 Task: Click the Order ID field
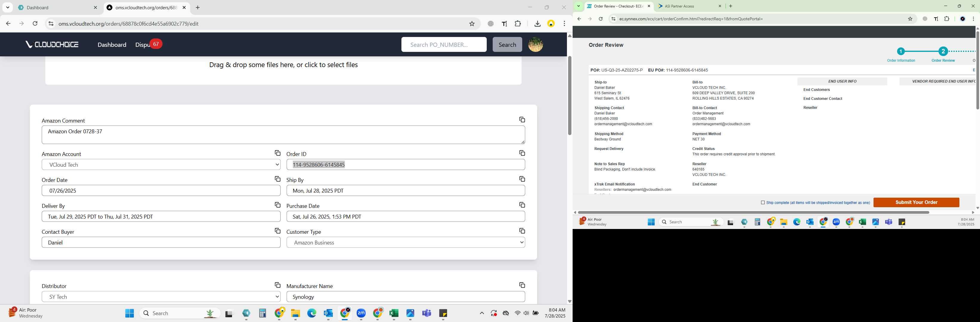point(406,165)
